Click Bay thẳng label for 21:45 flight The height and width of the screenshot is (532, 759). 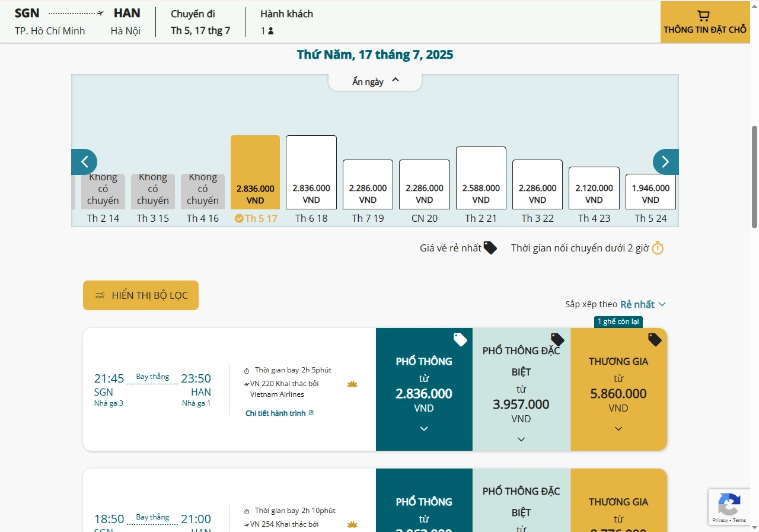152,377
